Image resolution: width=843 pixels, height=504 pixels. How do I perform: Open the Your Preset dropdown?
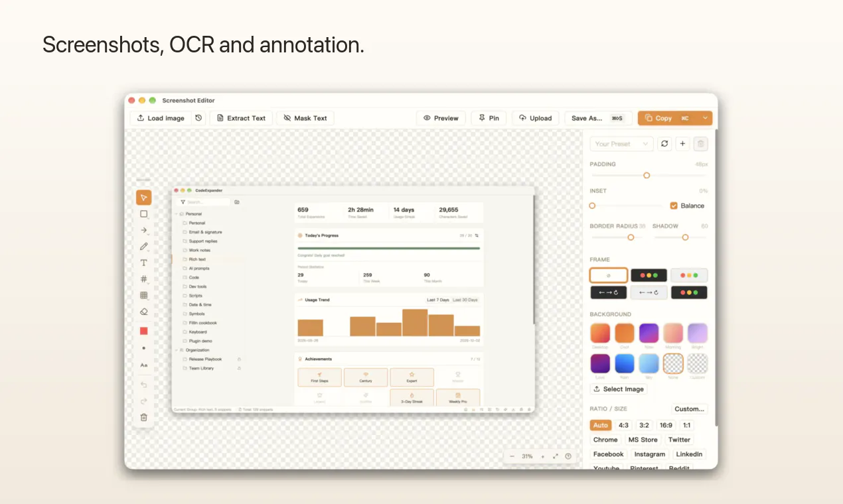[x=622, y=143]
